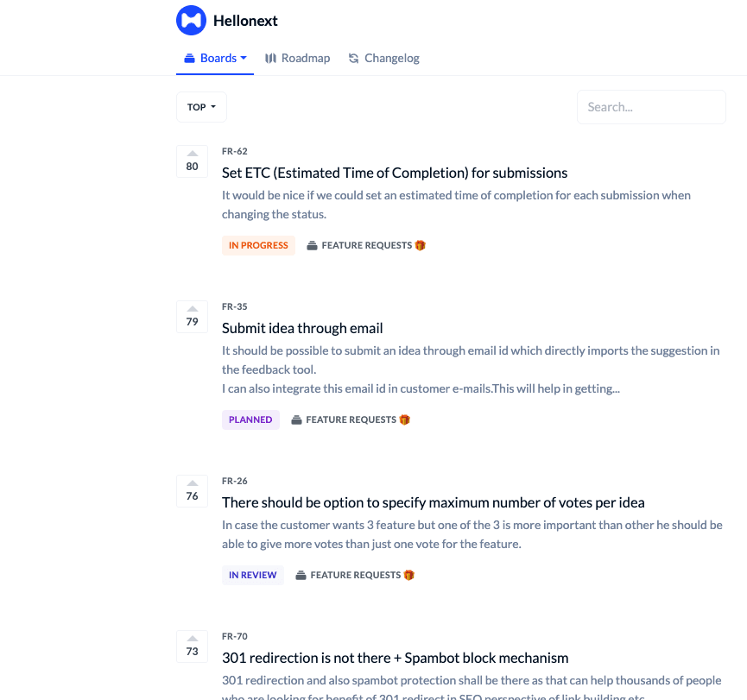Switch to the Changelog tab

coord(383,58)
